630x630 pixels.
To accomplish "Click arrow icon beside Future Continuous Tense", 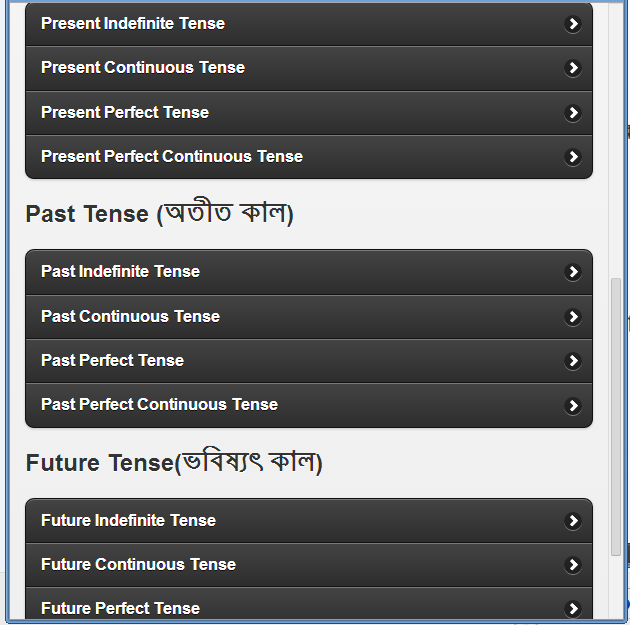I will pyautogui.click(x=573, y=565).
